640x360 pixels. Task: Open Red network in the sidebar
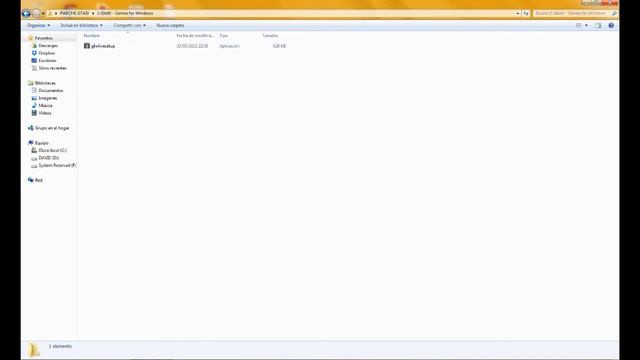click(x=38, y=180)
